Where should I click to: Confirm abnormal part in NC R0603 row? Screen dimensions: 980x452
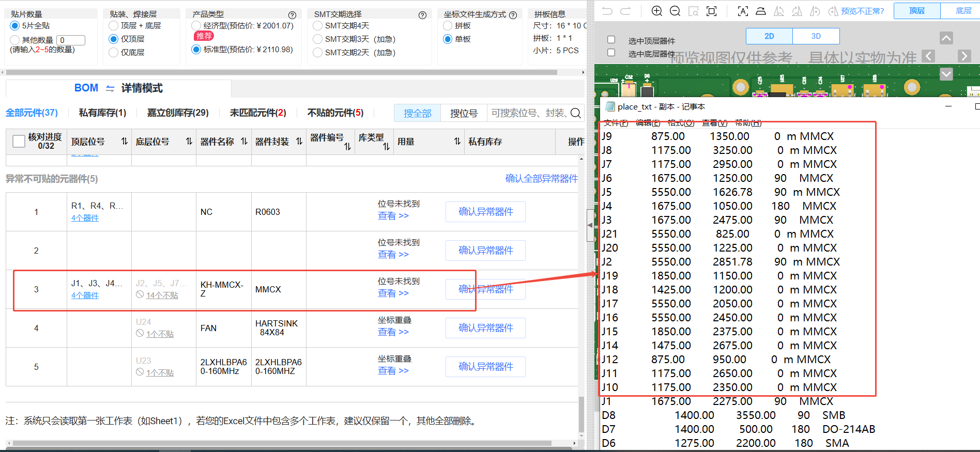click(x=485, y=212)
